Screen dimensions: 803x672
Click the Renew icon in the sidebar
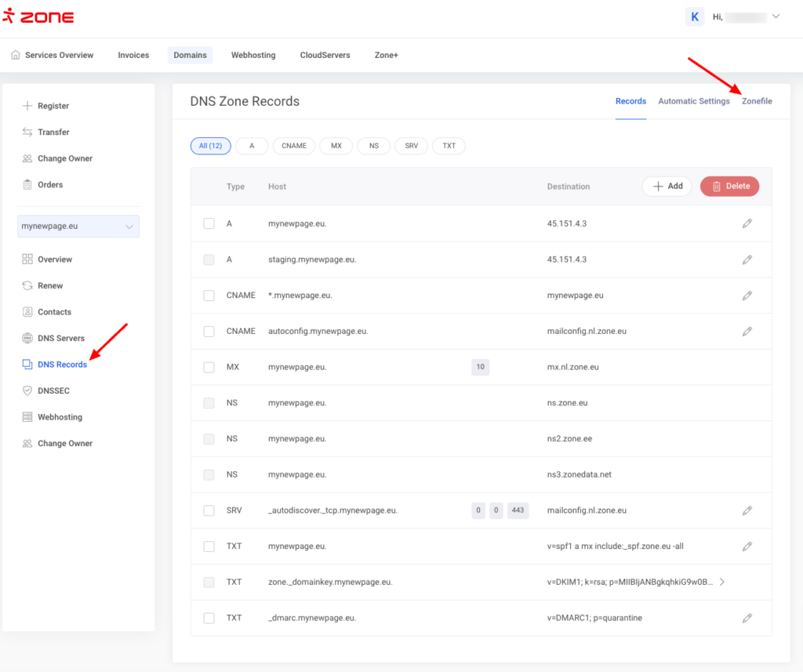click(x=27, y=285)
